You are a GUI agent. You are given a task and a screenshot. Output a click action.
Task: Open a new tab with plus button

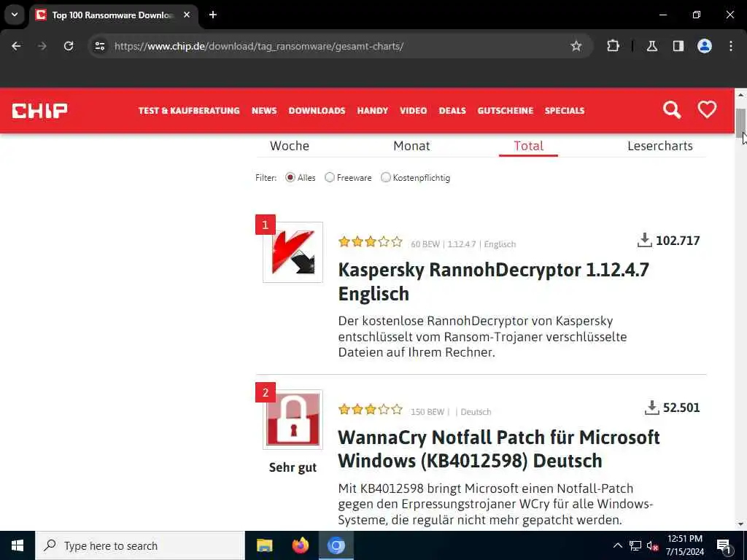(213, 15)
